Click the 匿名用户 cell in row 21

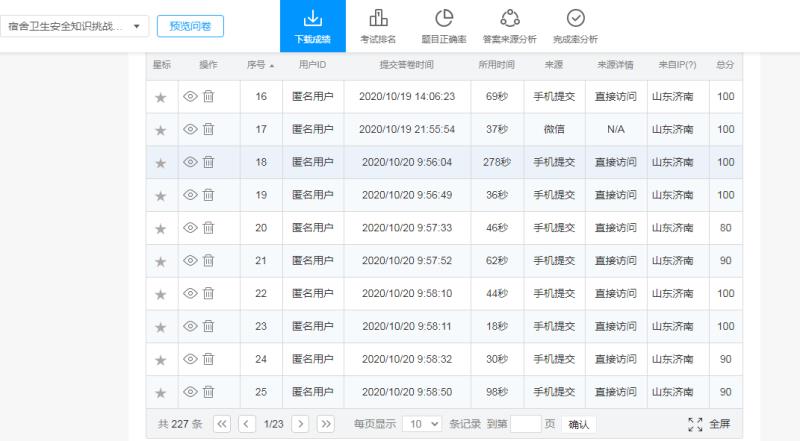pyautogui.click(x=313, y=260)
